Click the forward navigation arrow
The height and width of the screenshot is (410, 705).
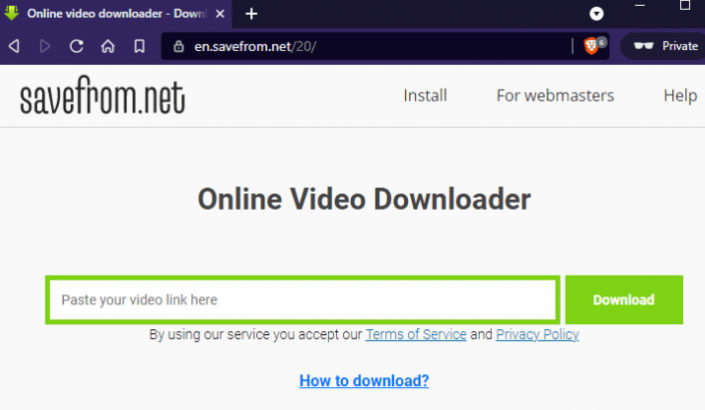(45, 46)
